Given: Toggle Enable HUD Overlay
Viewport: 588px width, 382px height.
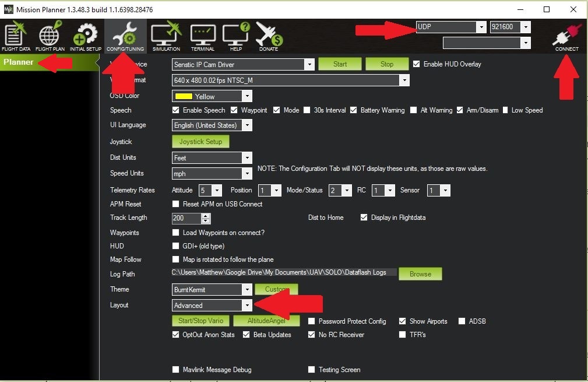Looking at the screenshot, I should [416, 64].
